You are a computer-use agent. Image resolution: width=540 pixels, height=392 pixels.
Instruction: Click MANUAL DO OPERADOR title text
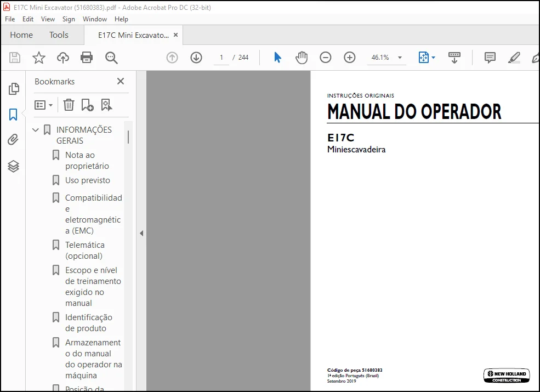coord(414,112)
